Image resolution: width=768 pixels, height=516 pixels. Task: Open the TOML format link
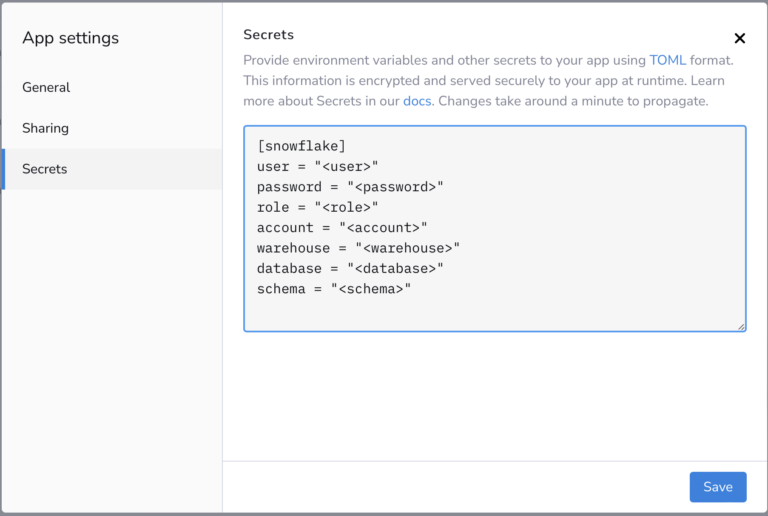point(667,60)
